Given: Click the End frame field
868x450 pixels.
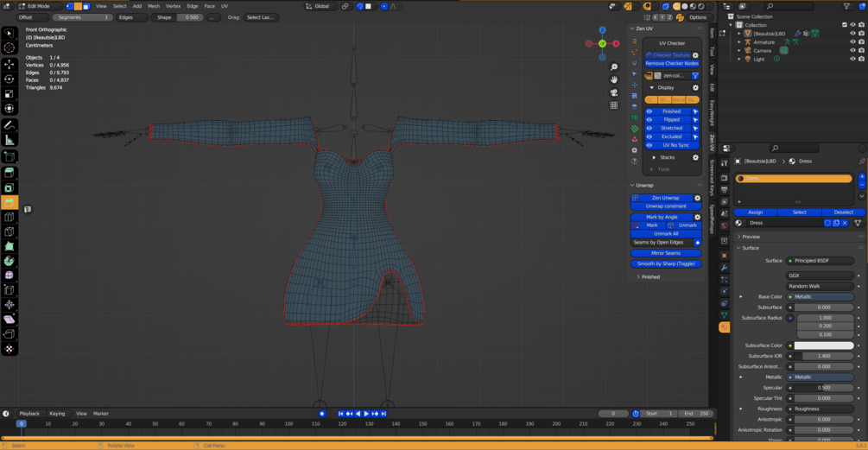Looking at the screenshot, I should [697, 414].
